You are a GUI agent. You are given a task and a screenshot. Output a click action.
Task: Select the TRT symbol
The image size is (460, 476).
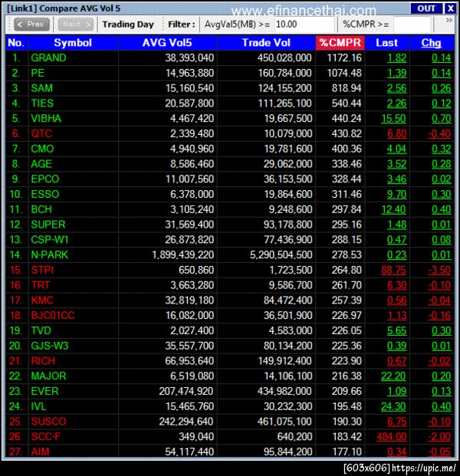(x=41, y=285)
